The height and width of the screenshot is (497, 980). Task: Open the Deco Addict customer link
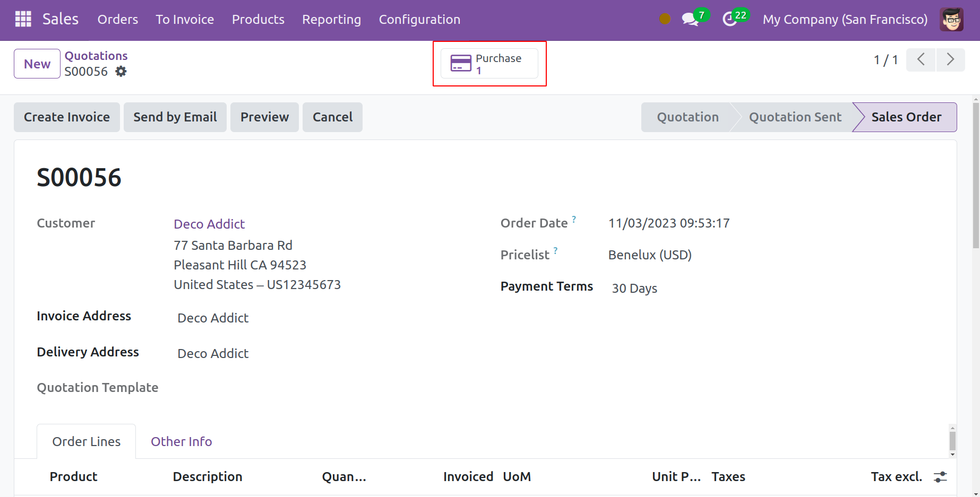[209, 224]
